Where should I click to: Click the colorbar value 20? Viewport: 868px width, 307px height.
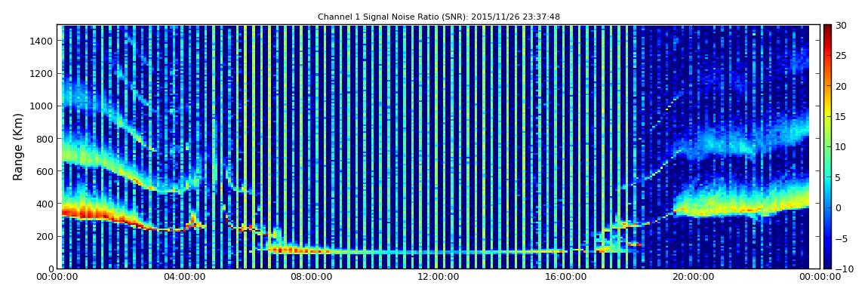pos(841,86)
